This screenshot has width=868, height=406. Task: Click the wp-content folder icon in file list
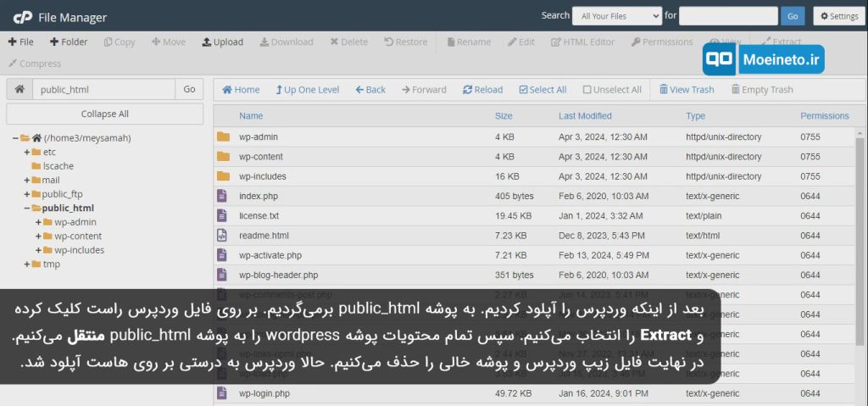tap(223, 157)
